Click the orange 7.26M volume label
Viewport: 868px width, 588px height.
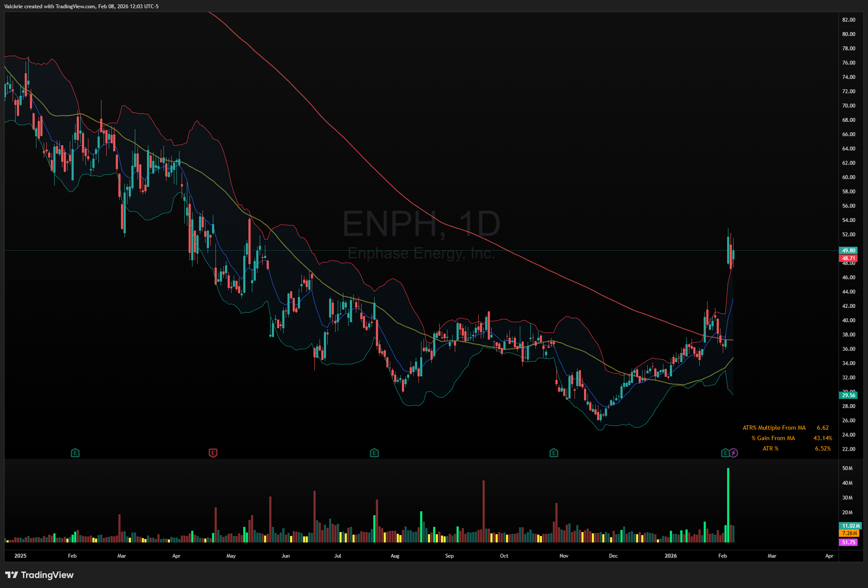point(849,533)
